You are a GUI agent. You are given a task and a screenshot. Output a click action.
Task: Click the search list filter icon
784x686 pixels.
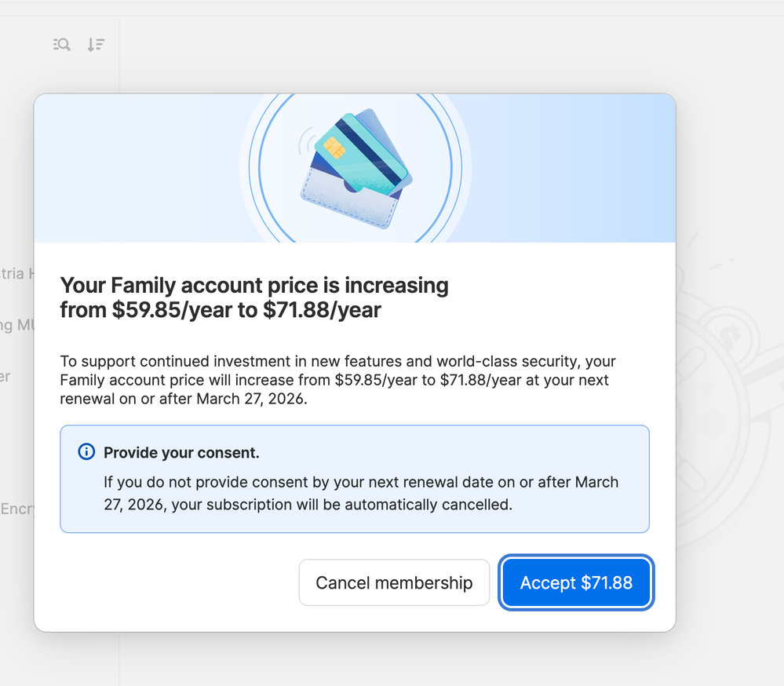[62, 45]
